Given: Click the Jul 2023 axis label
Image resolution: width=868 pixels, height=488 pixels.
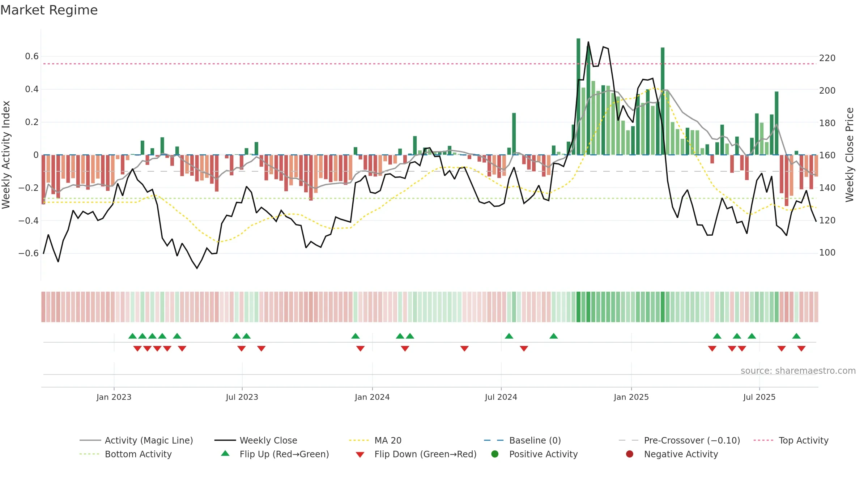Looking at the screenshot, I should pyautogui.click(x=242, y=397).
